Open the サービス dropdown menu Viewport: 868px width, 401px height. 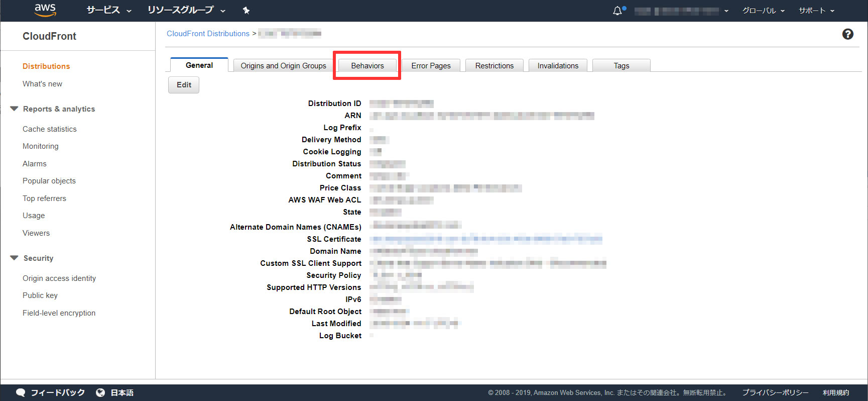tap(109, 10)
